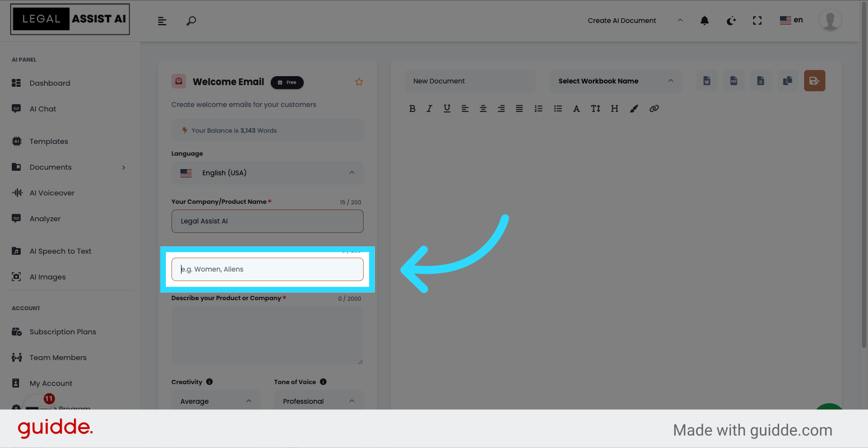This screenshot has width=868, height=448.
Task: Insert a numbered list
Action: coord(539,109)
